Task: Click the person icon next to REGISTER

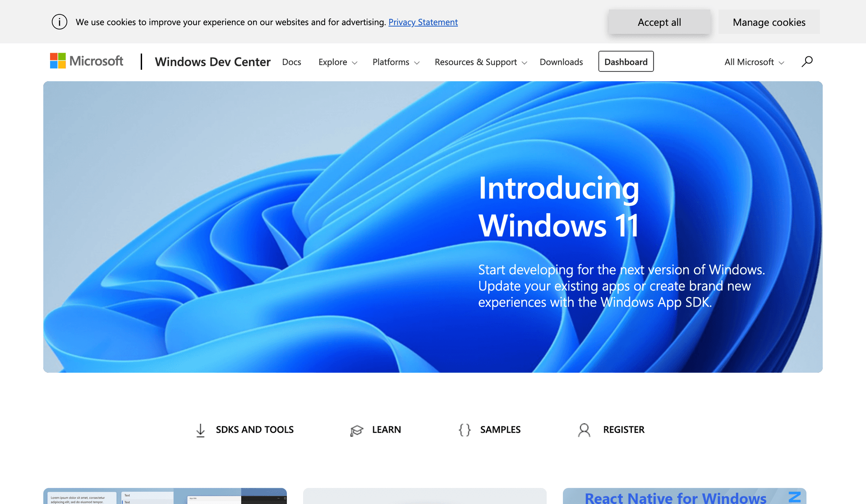Action: [585, 430]
